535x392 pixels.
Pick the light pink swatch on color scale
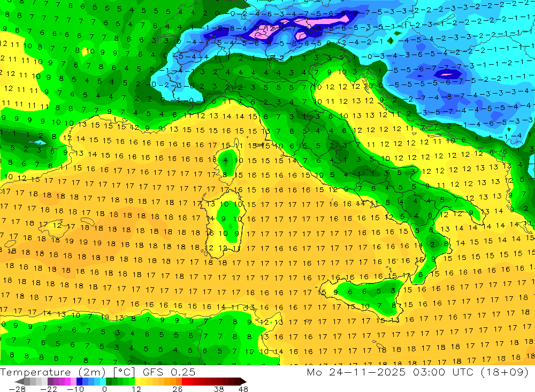[74, 382]
